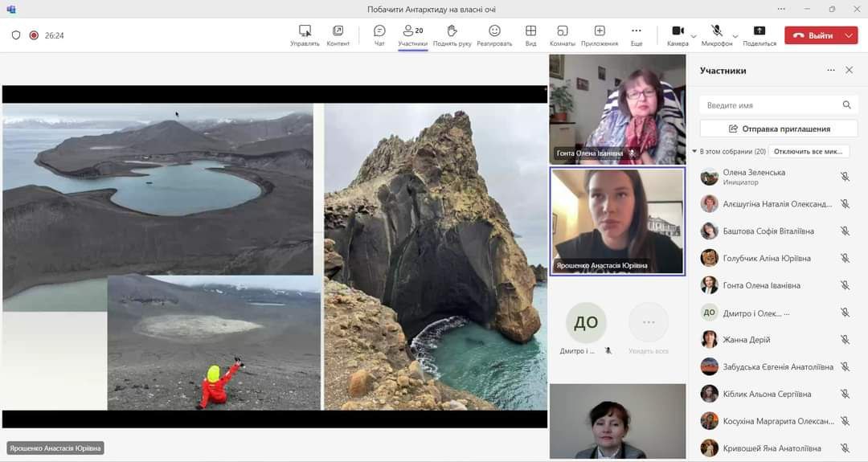This screenshot has width=868, height=462.
Task: Click the Raise hand (Поднять руку) icon
Action: (x=452, y=31)
